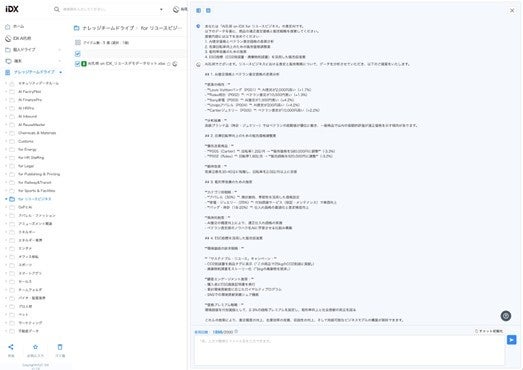Screen dimensions: 523x370
Task: Open the Customs folder in tree
Action: pyautogui.click(x=26, y=141)
